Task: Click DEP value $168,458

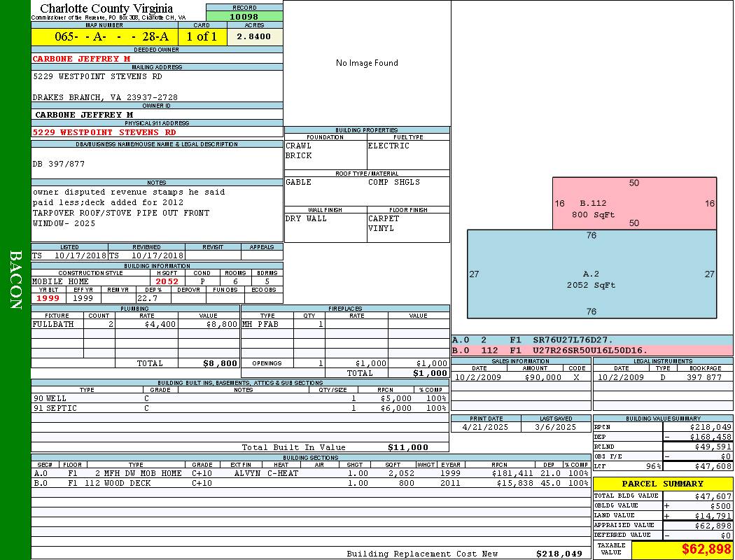Action: pos(710,437)
